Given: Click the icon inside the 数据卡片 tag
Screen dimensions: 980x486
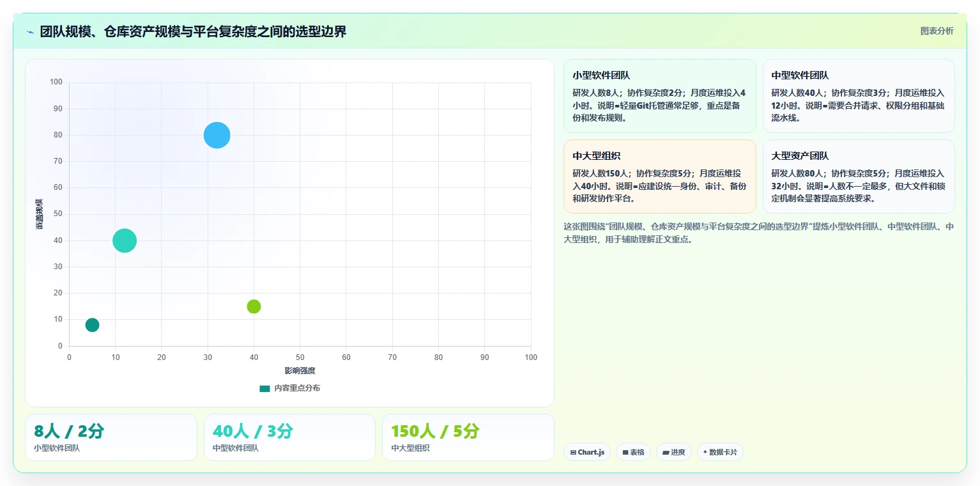Looking at the screenshot, I should point(705,452).
